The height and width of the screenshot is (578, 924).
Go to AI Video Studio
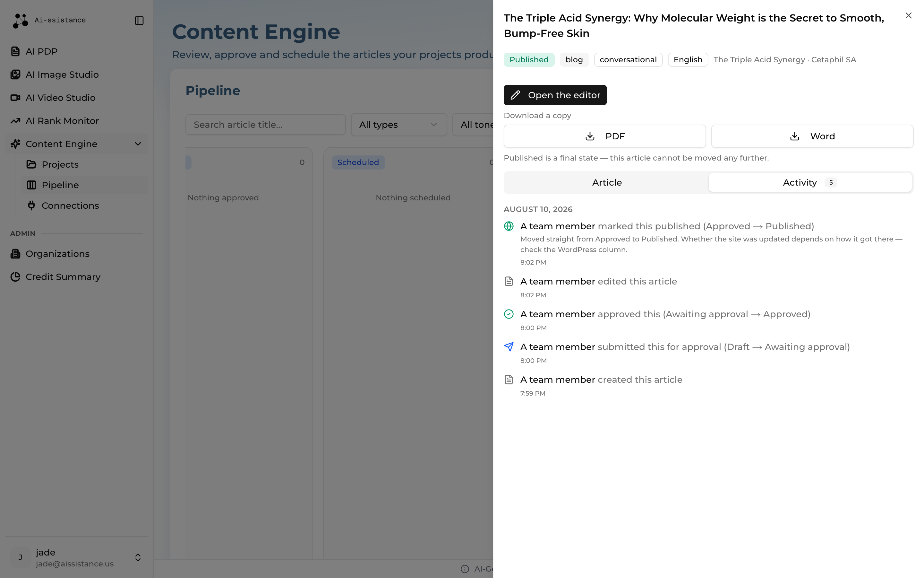76,98
